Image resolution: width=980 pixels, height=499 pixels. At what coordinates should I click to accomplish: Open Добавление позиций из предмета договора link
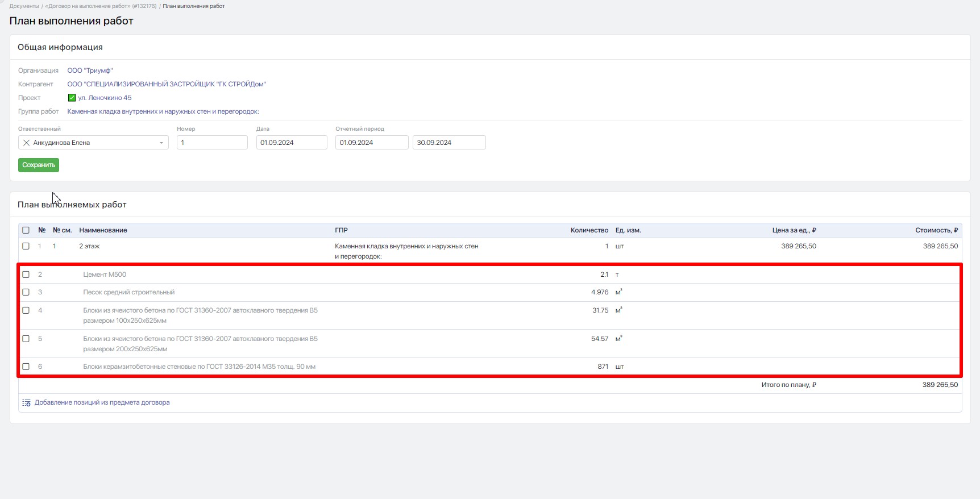(102, 402)
